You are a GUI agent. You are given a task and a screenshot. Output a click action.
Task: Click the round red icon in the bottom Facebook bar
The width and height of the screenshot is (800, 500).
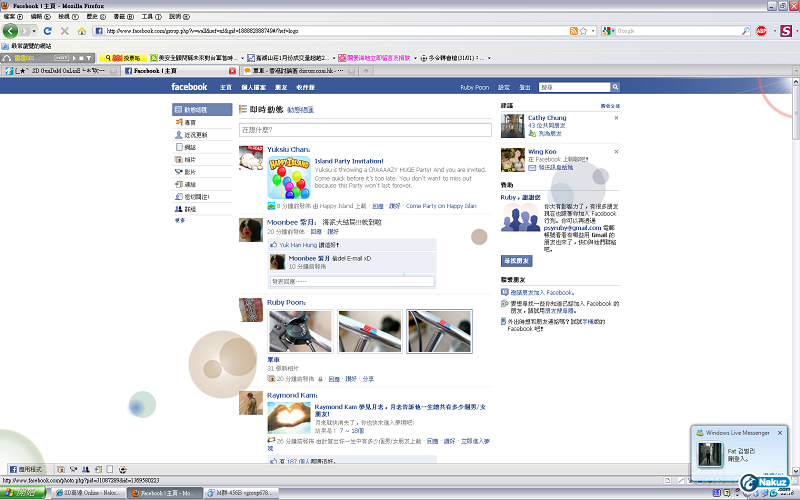122,469
